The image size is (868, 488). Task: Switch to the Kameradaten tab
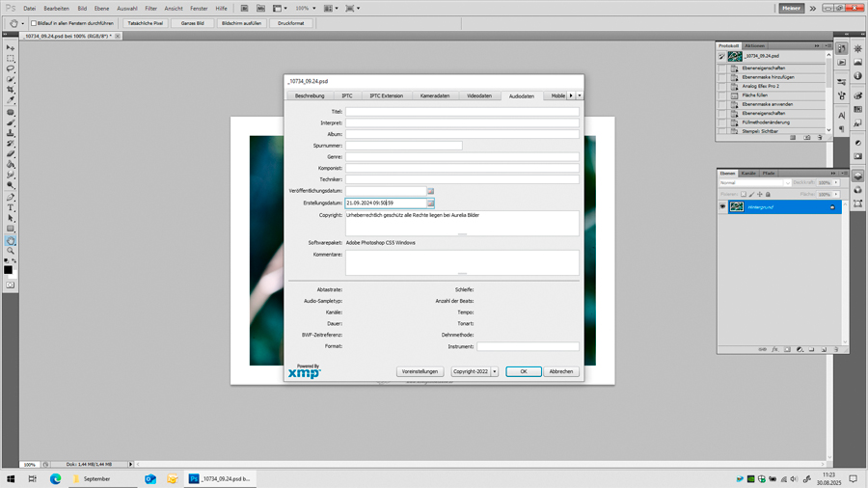[x=435, y=95]
